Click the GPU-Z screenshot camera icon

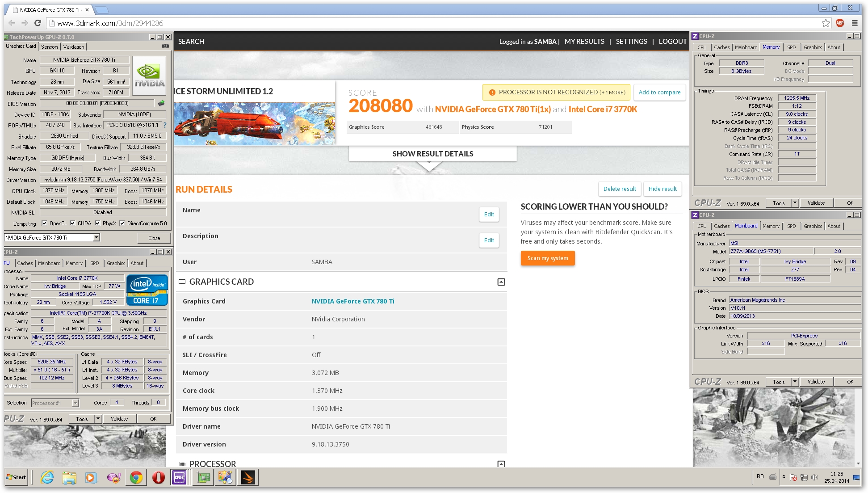[x=165, y=46]
